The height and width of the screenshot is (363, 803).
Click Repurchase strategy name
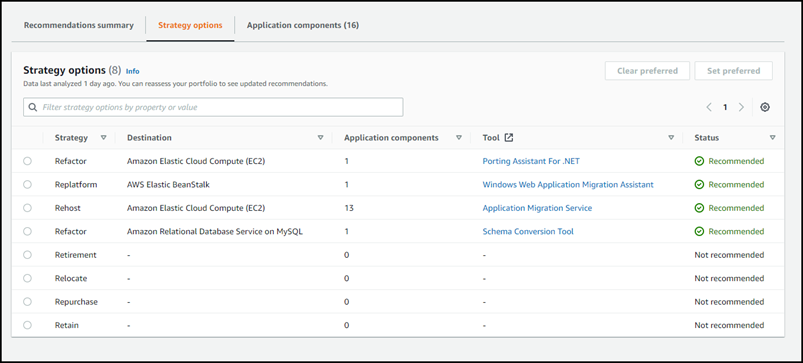[x=76, y=302]
